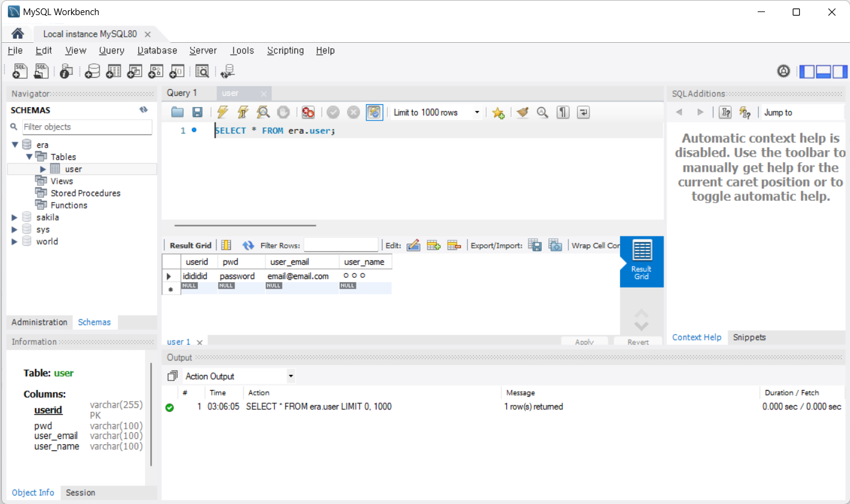This screenshot has height=504, width=850.
Task: Toggle invisible characters display
Action: [x=563, y=112]
